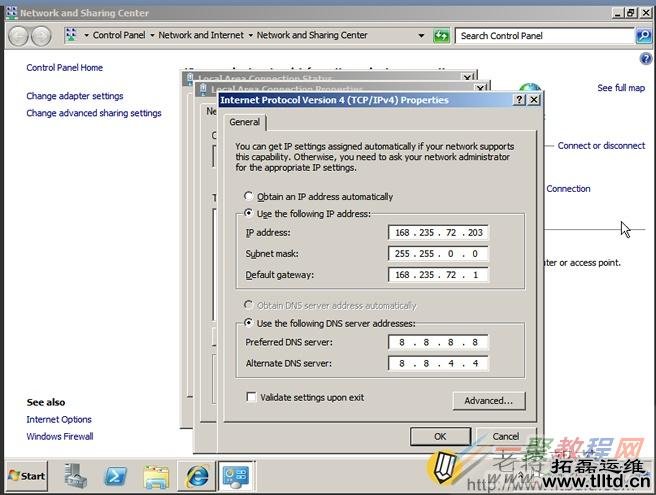This screenshot has width=656, height=495.
Task: Open Advanced TCP/IP settings
Action: (x=489, y=401)
